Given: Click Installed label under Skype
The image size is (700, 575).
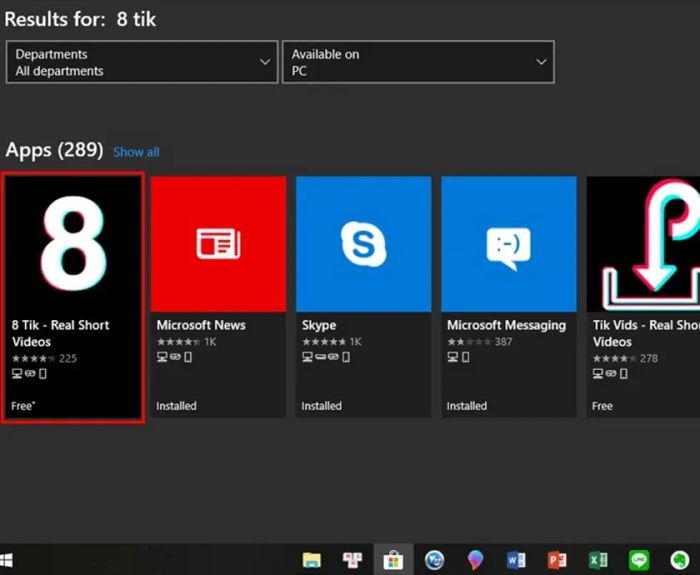Looking at the screenshot, I should 321,406.
